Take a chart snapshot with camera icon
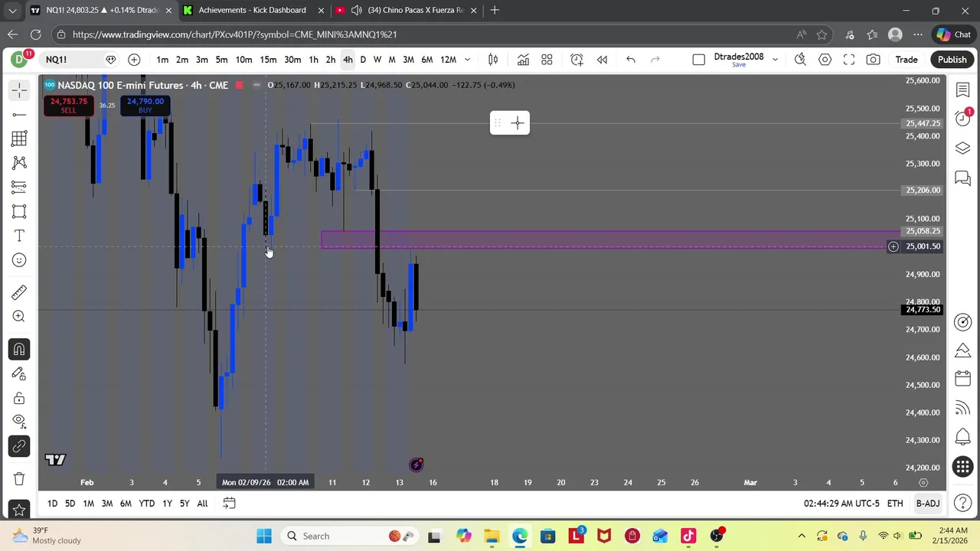 (874, 60)
